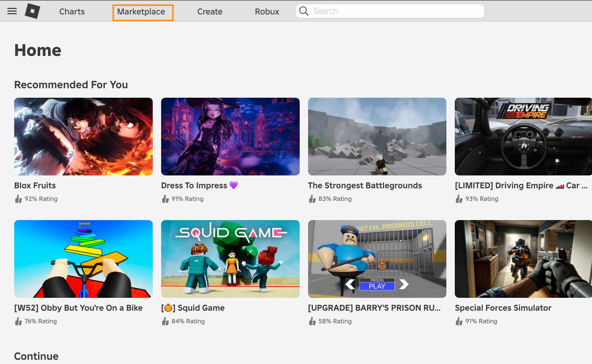This screenshot has height=364, width=592.
Task: Open the Obby bike game thumbnail
Action: 83,259
